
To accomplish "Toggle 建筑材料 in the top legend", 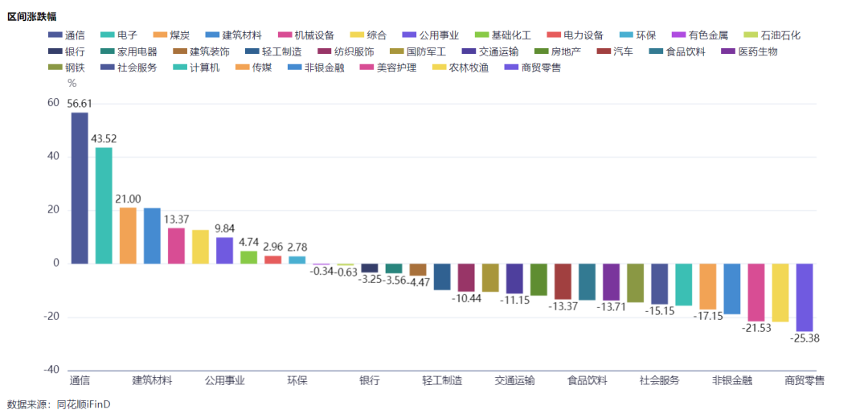I will 233,35.
